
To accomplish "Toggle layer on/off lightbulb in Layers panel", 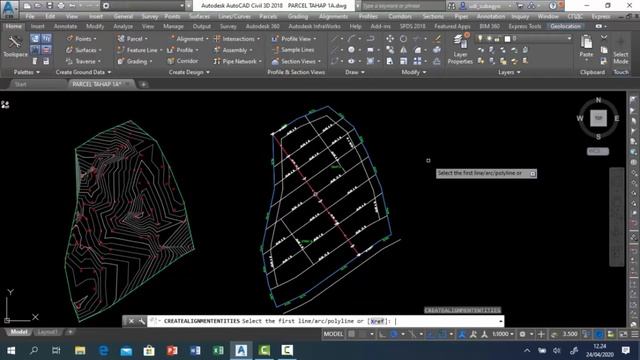I will [480, 38].
